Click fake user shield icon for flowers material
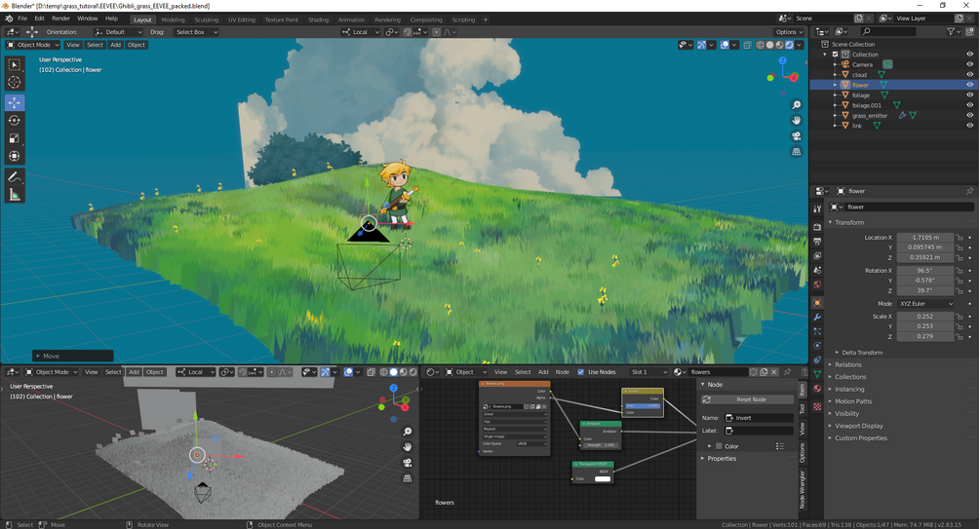980x529 pixels. pyautogui.click(x=754, y=372)
